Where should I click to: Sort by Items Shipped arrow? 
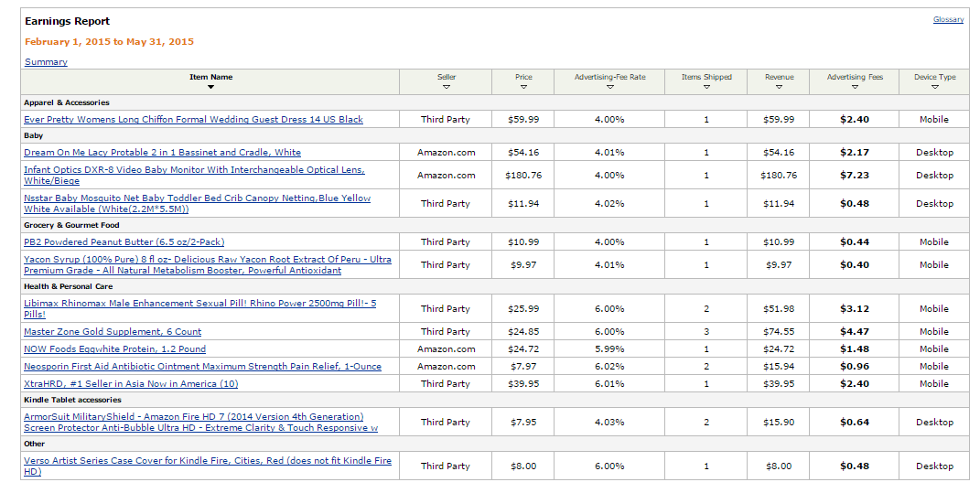[x=706, y=88]
